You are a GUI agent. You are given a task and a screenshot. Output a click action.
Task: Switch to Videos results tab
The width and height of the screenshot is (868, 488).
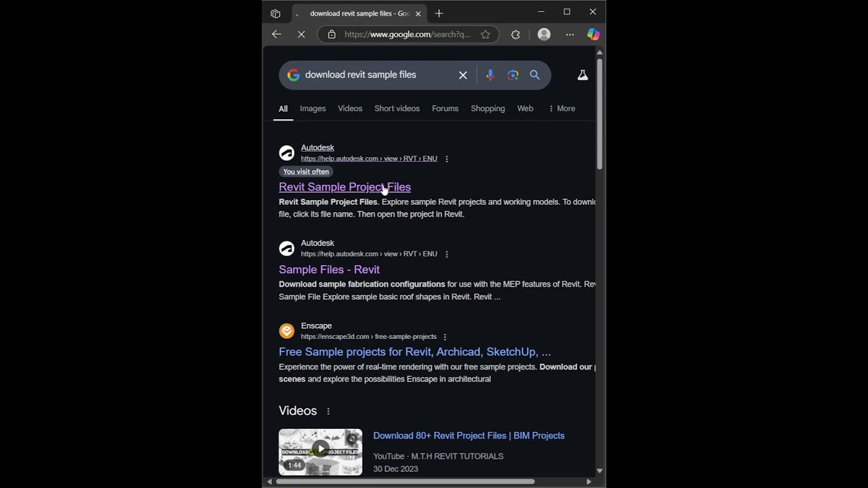[350, 108]
